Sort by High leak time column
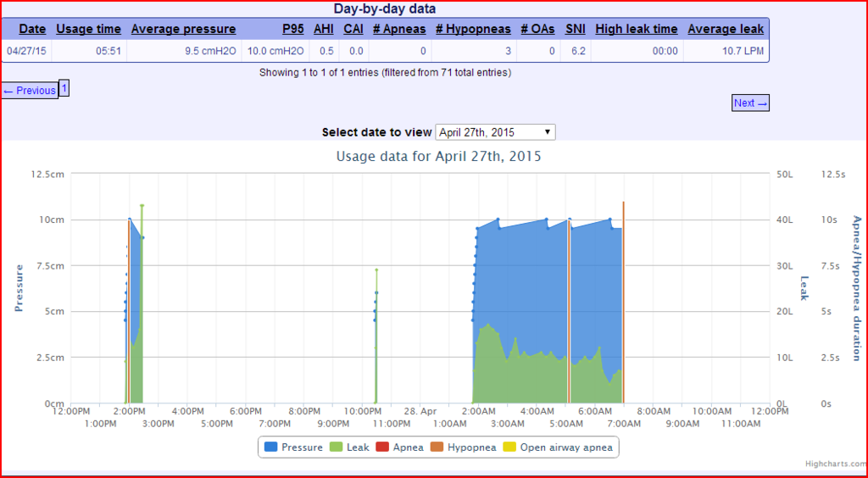Viewport: 868px width, 478px height. tap(636, 29)
